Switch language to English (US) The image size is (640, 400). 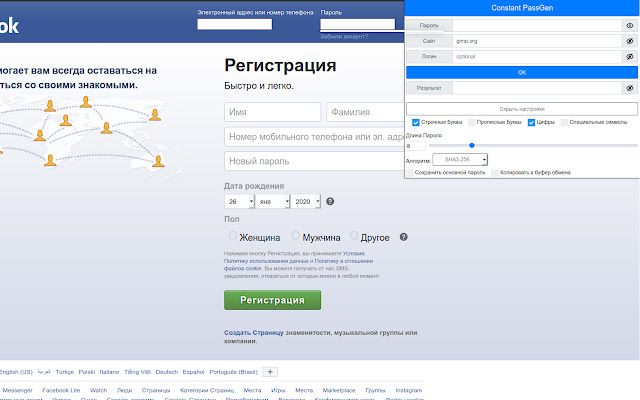click(16, 372)
